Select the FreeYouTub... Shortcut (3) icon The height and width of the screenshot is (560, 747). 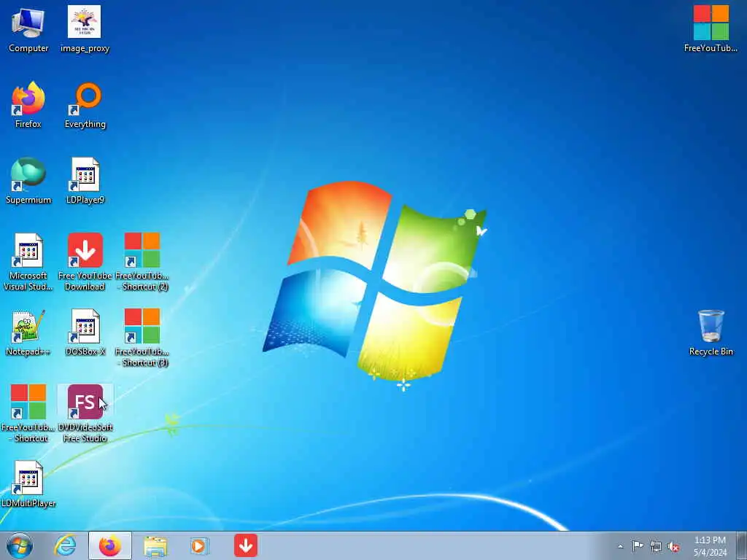142,337
